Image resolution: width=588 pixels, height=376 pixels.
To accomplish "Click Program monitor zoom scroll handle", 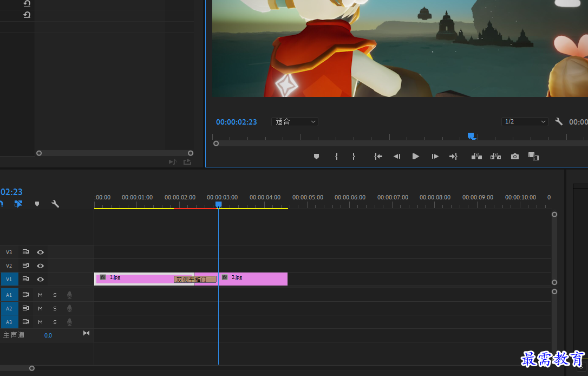I will [x=216, y=144].
